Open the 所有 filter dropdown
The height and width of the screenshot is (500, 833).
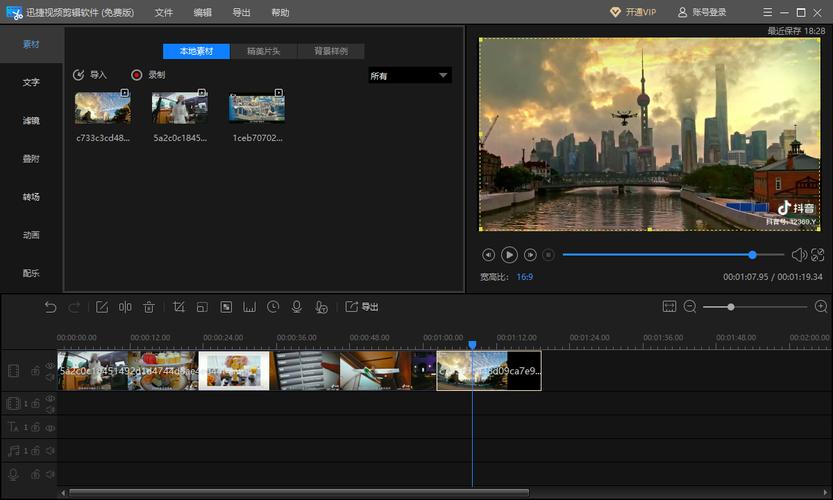[410, 76]
